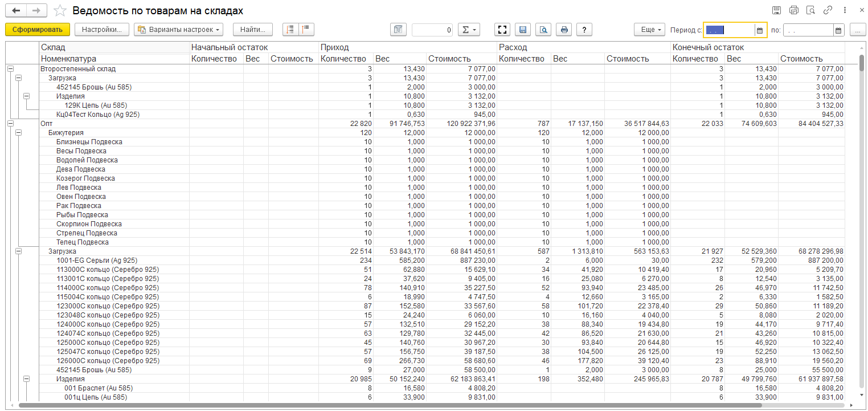
Task: Open the Σ sum function dropdown
Action: [x=469, y=30]
